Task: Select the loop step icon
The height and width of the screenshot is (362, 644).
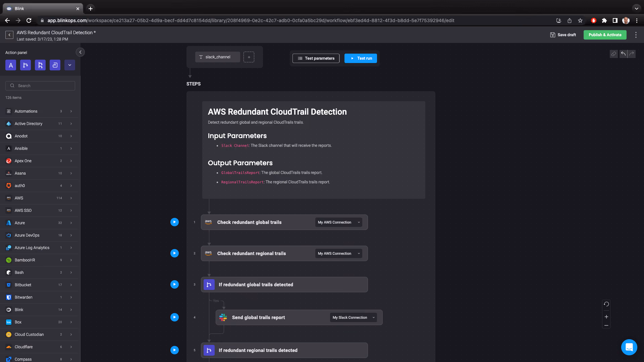Action: [x=55, y=65]
